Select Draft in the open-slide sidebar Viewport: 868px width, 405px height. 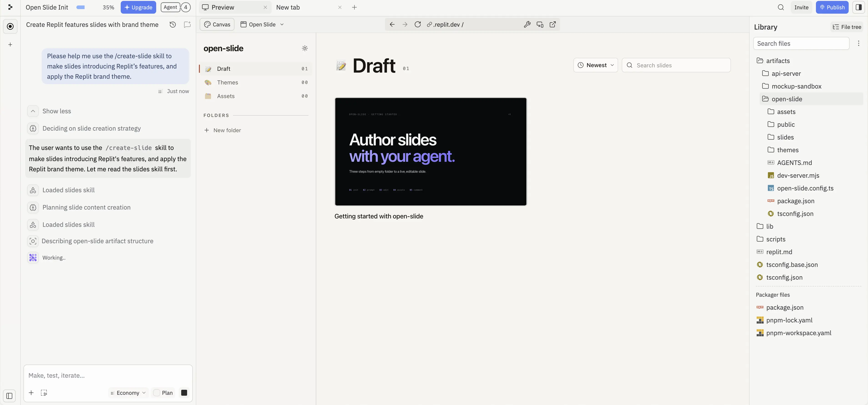256,69
